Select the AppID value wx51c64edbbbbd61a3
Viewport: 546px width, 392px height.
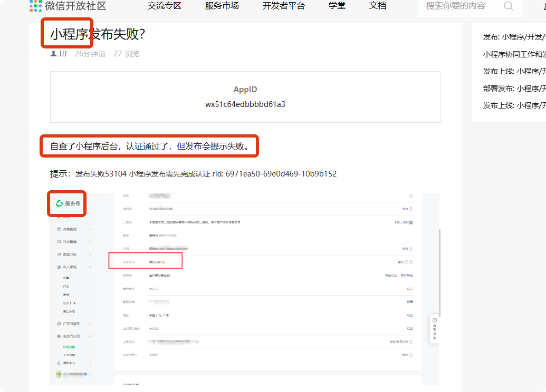[x=245, y=104]
